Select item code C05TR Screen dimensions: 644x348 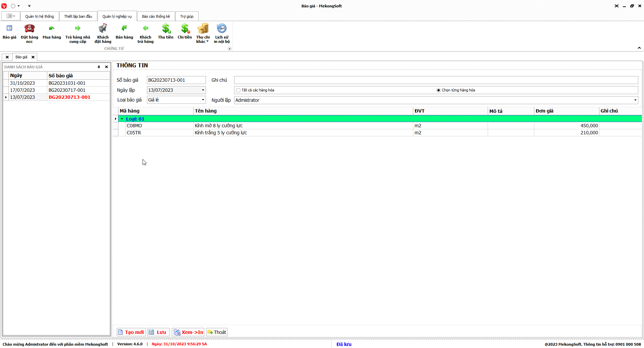coord(159,133)
